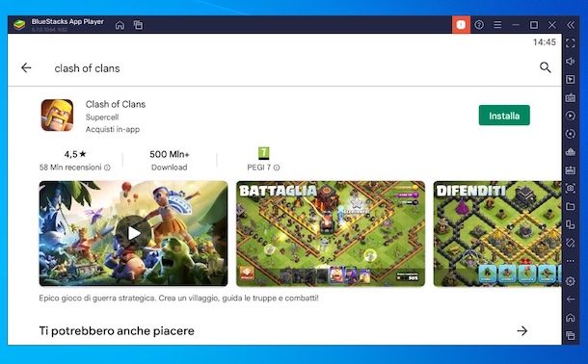Click the Android home icon in the sidebar
The image size is (588, 364).
point(571,318)
